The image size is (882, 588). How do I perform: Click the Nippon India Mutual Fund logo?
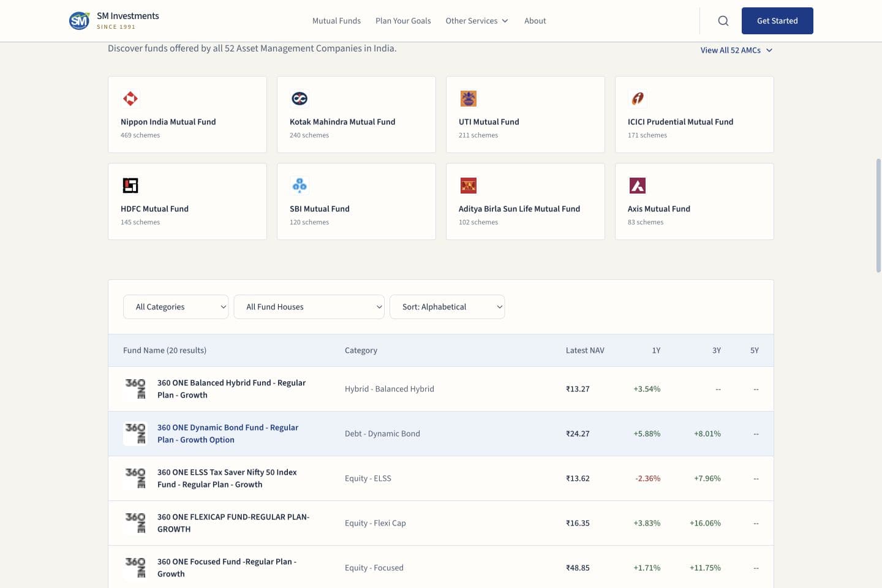[130, 99]
